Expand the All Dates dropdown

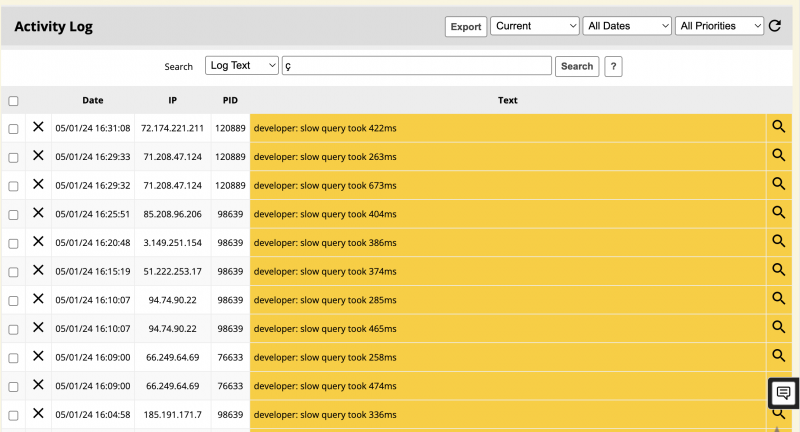[628, 26]
